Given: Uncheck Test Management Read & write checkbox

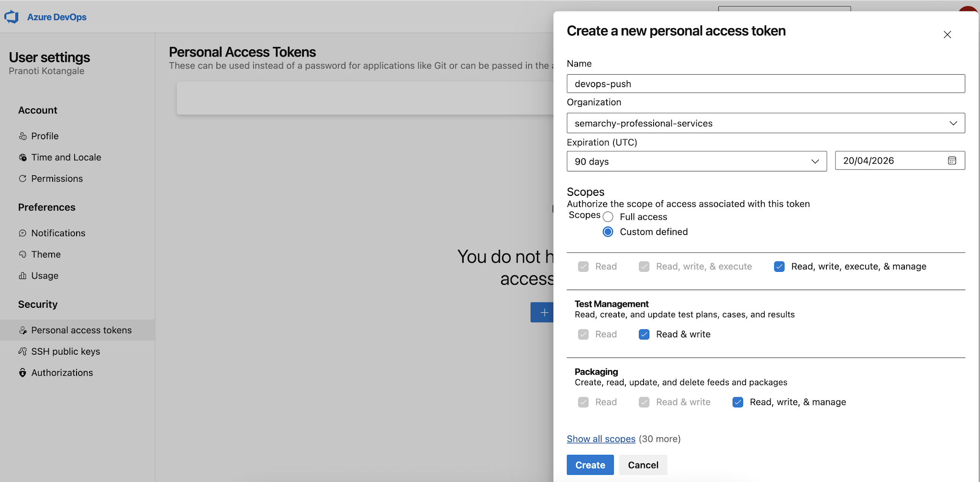Looking at the screenshot, I should pyautogui.click(x=644, y=335).
